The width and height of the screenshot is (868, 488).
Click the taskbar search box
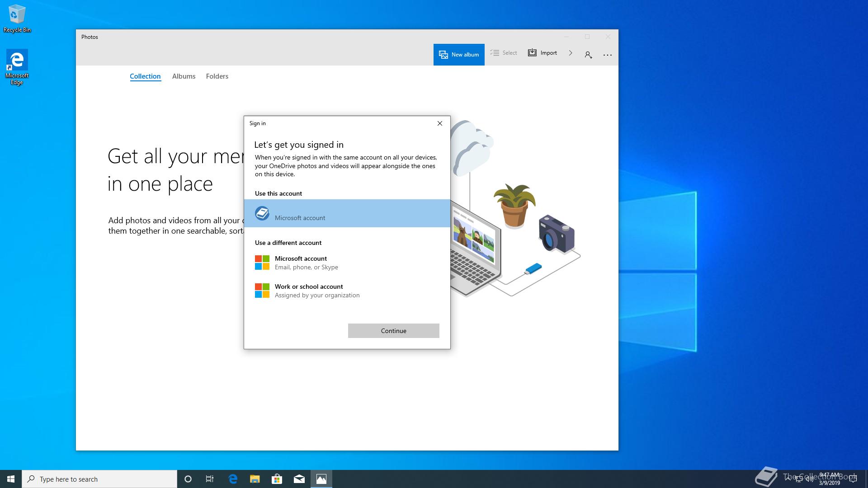[x=99, y=479]
